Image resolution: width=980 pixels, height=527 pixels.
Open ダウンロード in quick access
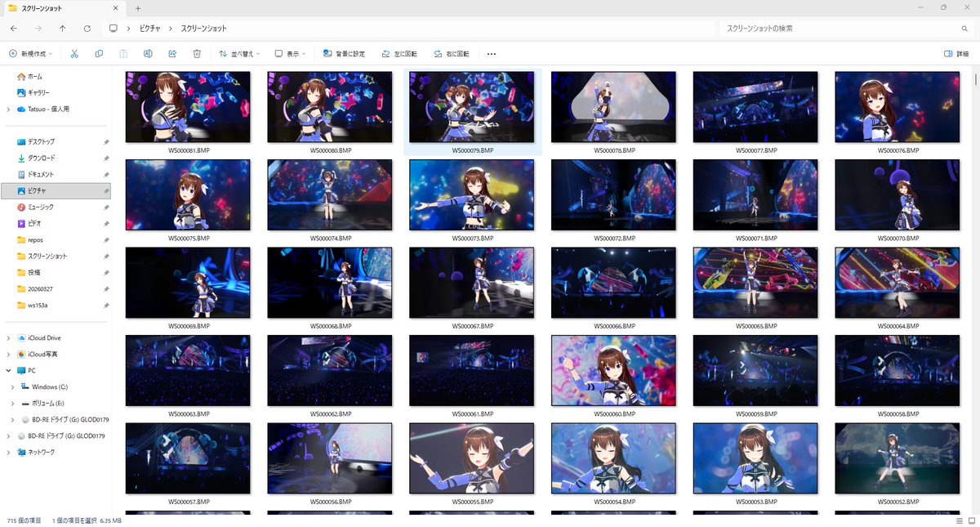point(36,158)
